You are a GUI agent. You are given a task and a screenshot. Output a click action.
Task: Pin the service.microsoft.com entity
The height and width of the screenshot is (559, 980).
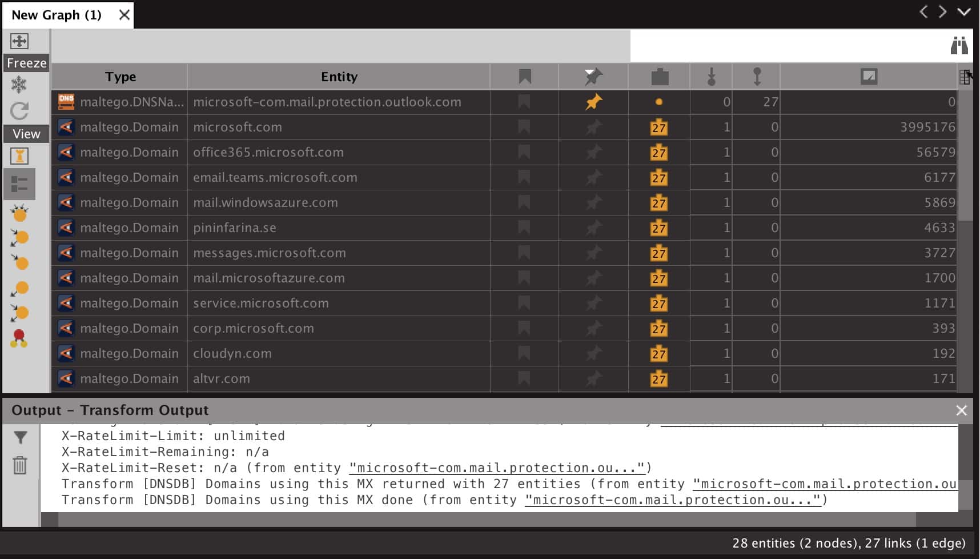point(593,303)
